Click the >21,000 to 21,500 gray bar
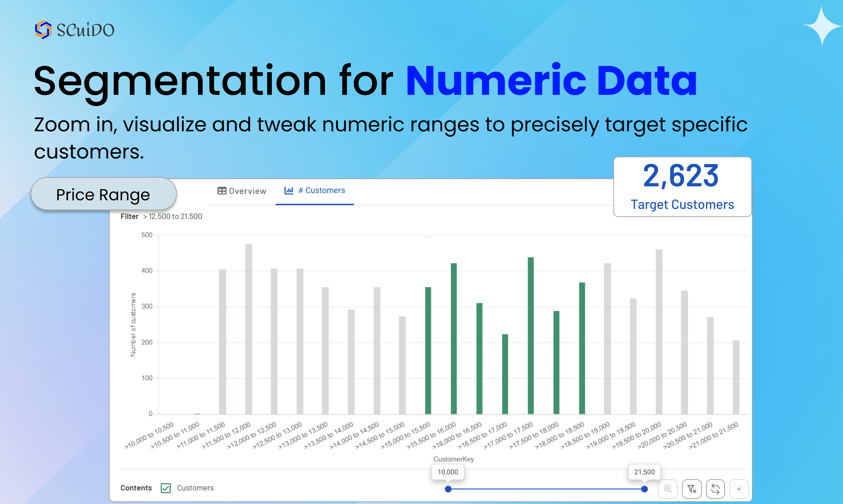The height and width of the screenshot is (504, 843). [736, 377]
